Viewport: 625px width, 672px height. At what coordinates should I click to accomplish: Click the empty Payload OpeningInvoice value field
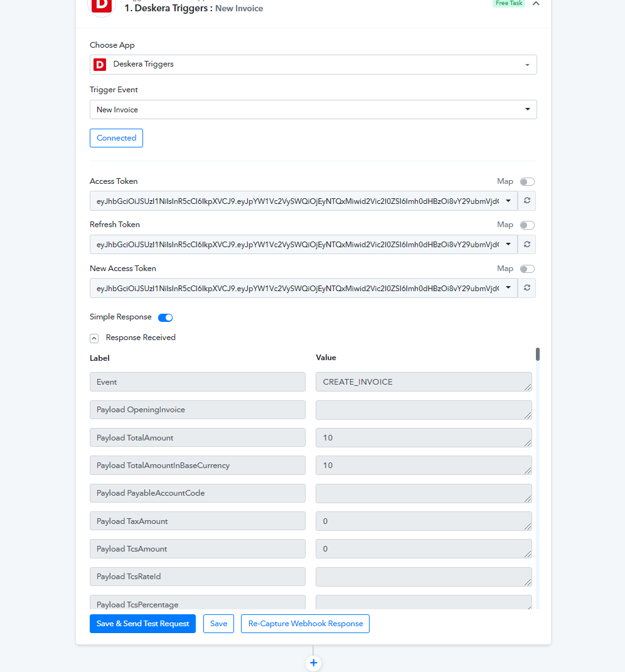tap(424, 410)
